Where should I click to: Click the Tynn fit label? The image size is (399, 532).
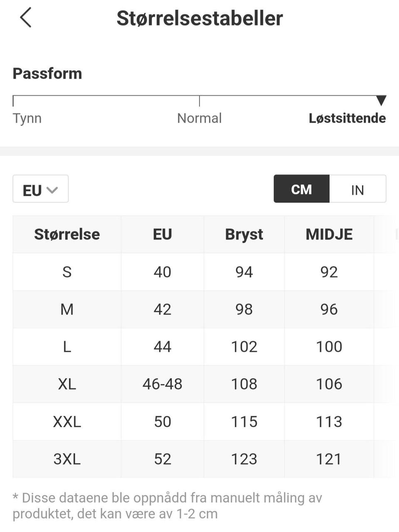27,118
